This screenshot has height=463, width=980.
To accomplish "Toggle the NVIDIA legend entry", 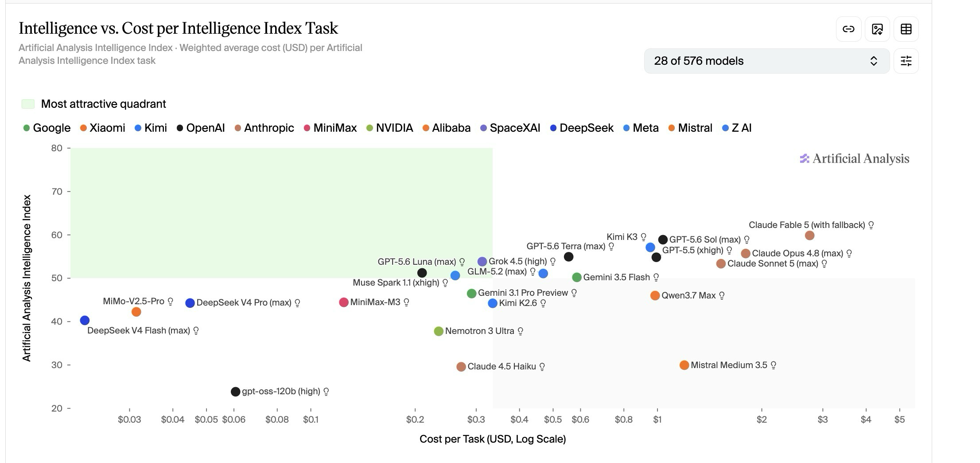I will pos(389,128).
